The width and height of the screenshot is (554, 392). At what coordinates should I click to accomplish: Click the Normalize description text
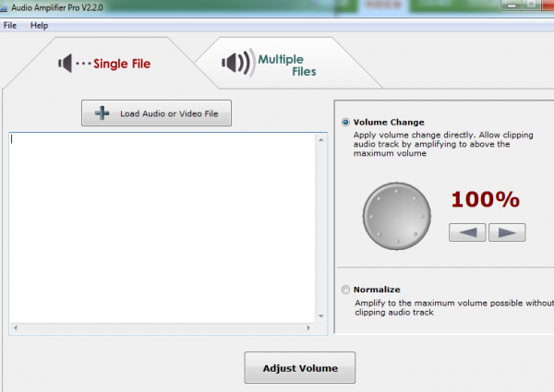(454, 308)
